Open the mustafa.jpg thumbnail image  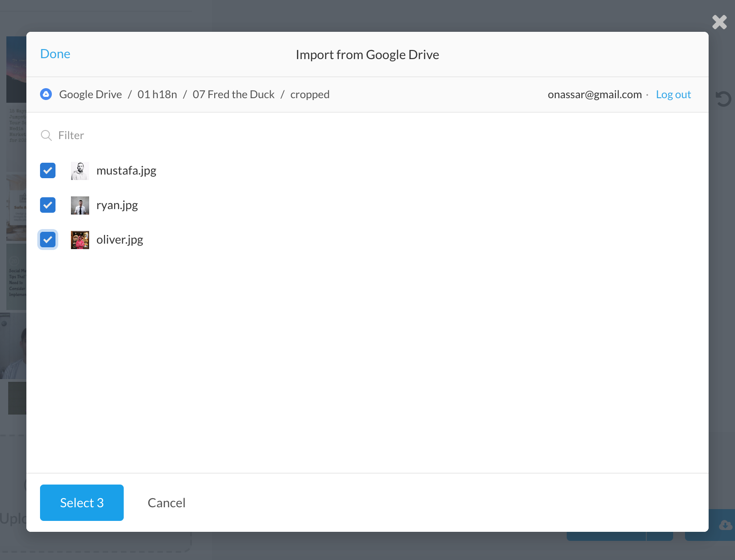click(80, 170)
